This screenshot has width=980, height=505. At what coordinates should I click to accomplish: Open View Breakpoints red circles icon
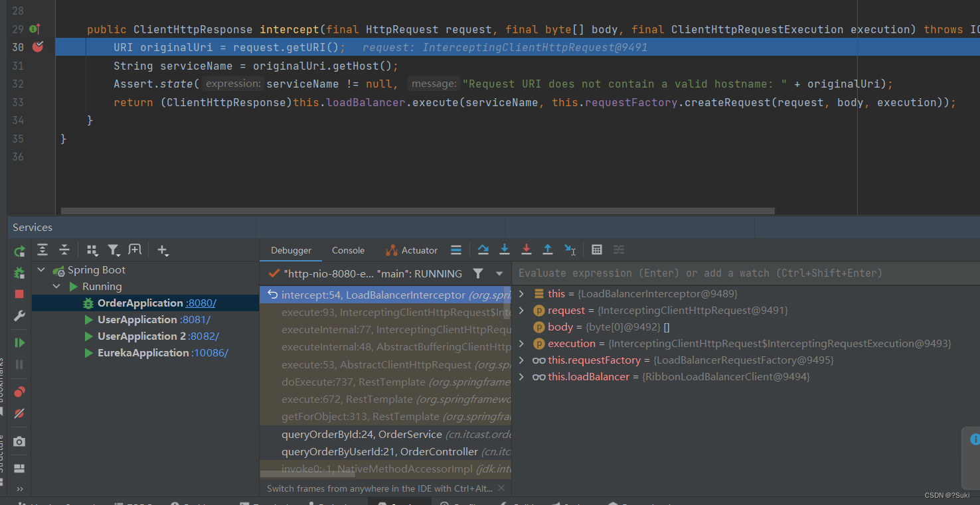coord(19,392)
